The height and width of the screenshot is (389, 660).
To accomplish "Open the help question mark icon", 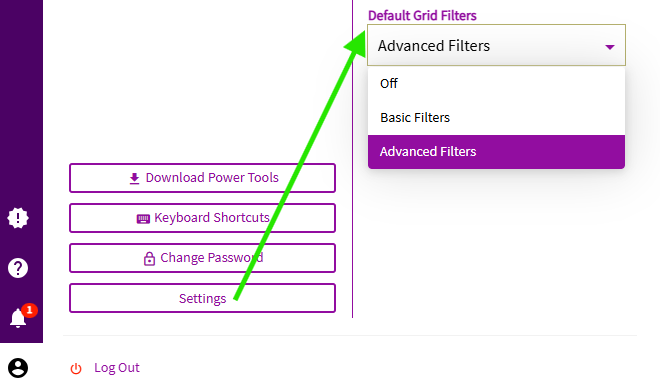I will [x=18, y=268].
